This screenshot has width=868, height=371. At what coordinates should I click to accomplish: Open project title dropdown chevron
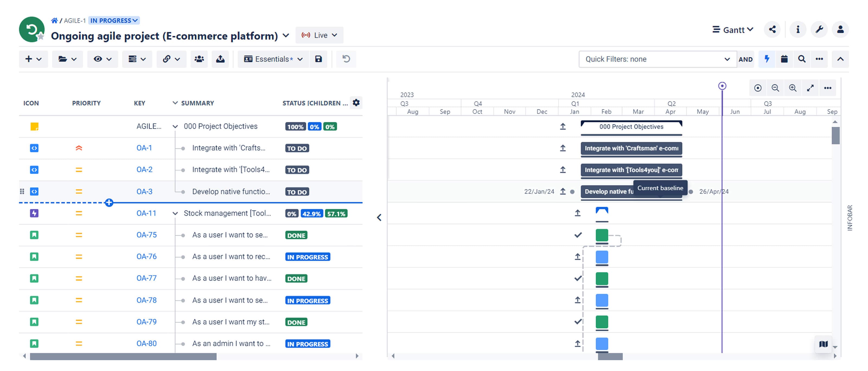click(x=286, y=35)
